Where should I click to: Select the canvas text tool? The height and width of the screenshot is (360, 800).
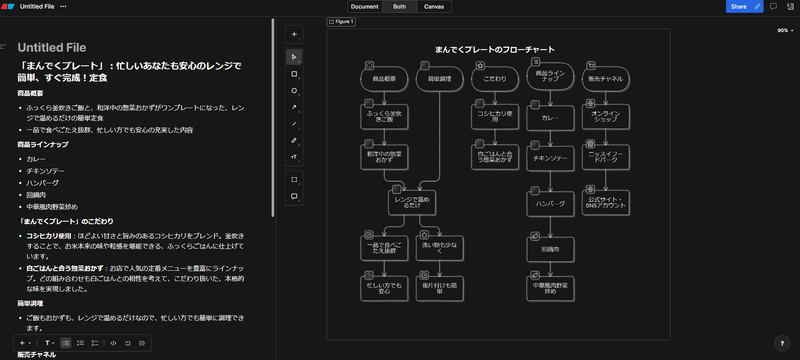pyautogui.click(x=294, y=157)
